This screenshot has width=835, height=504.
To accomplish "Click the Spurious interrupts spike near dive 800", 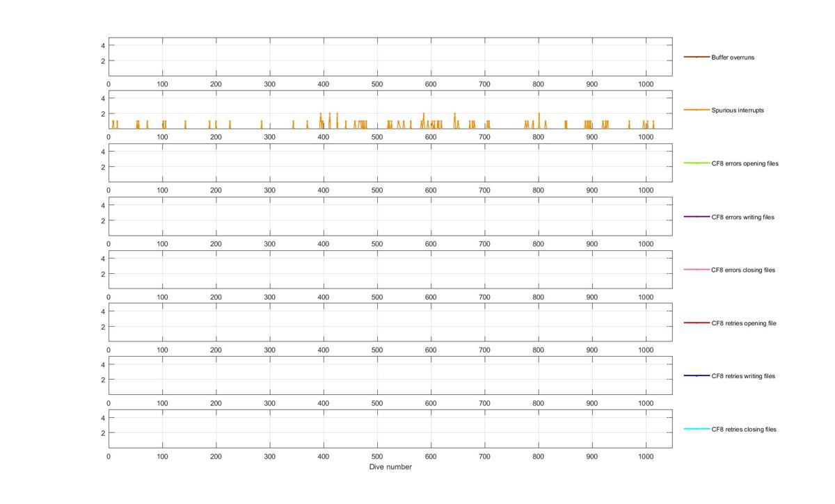I will 539,120.
